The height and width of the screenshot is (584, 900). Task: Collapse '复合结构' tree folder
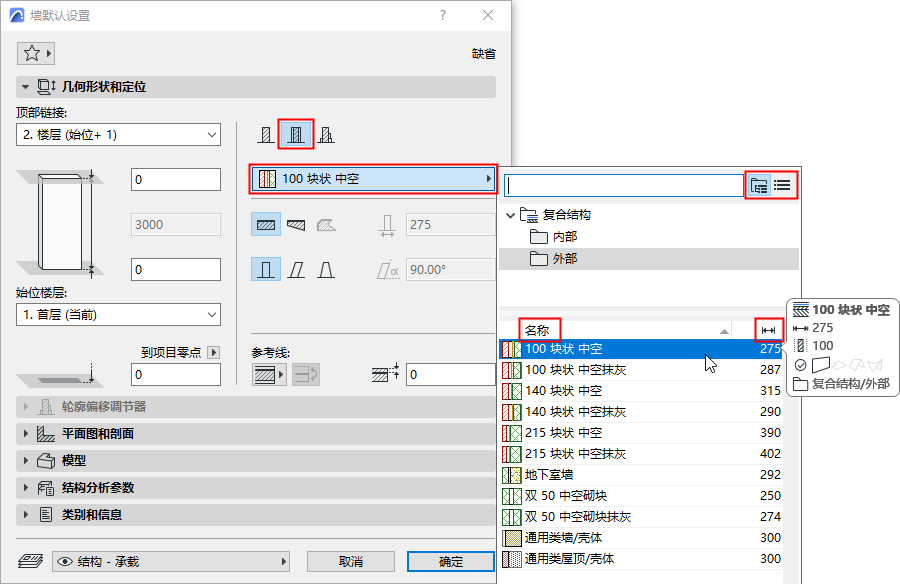pos(510,215)
